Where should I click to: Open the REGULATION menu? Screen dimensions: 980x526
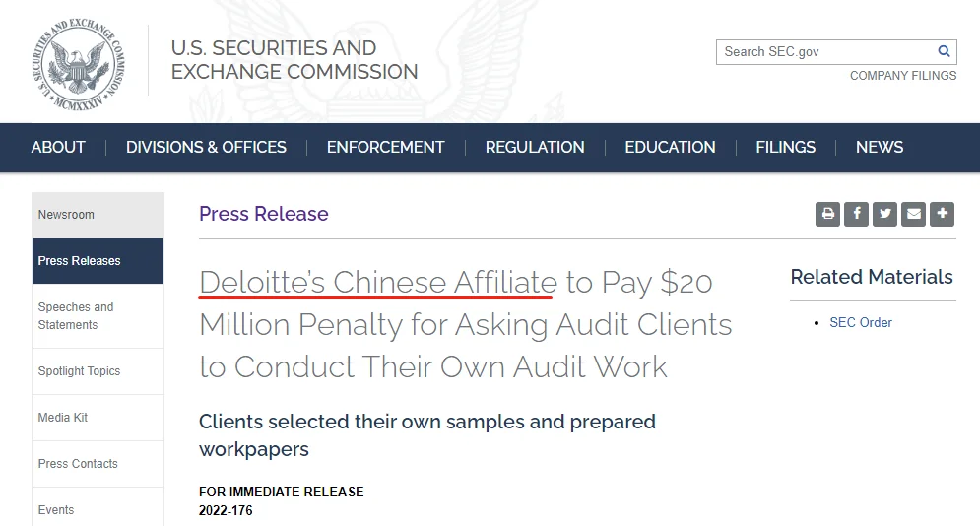tap(535, 148)
